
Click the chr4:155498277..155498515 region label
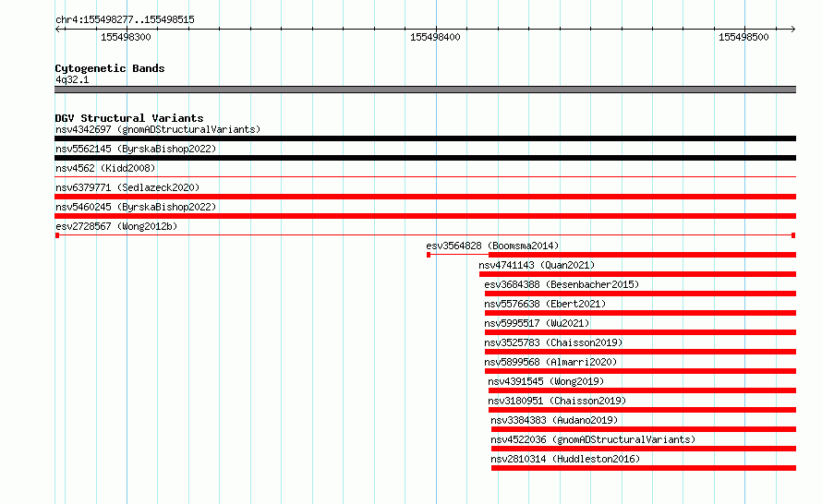(125, 19)
